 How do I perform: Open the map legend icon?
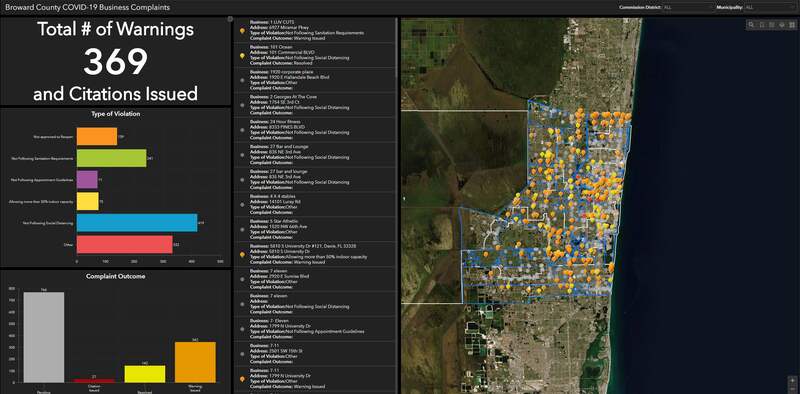coord(771,24)
